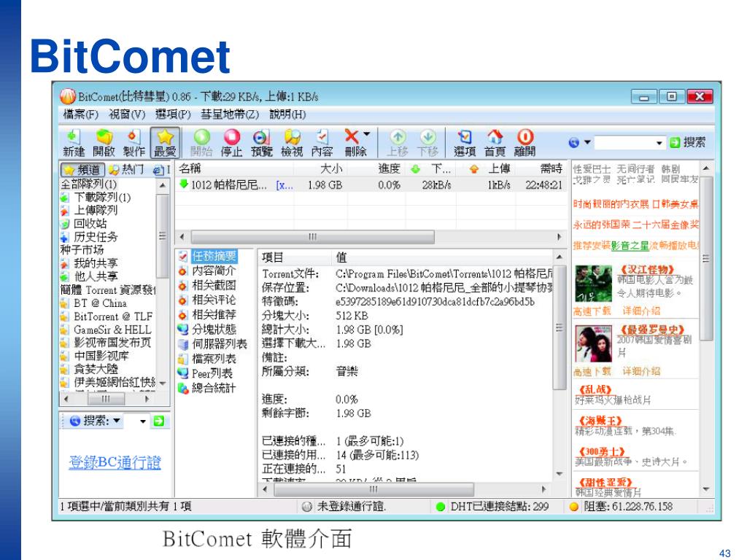
Task: Select 下載隊列(1) in the sidebar
Action: (x=102, y=197)
